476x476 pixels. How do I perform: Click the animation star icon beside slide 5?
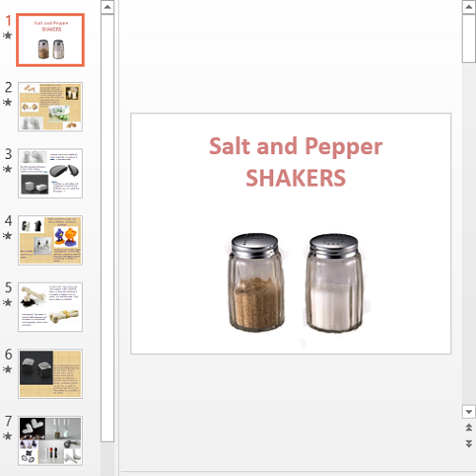pyautogui.click(x=7, y=303)
